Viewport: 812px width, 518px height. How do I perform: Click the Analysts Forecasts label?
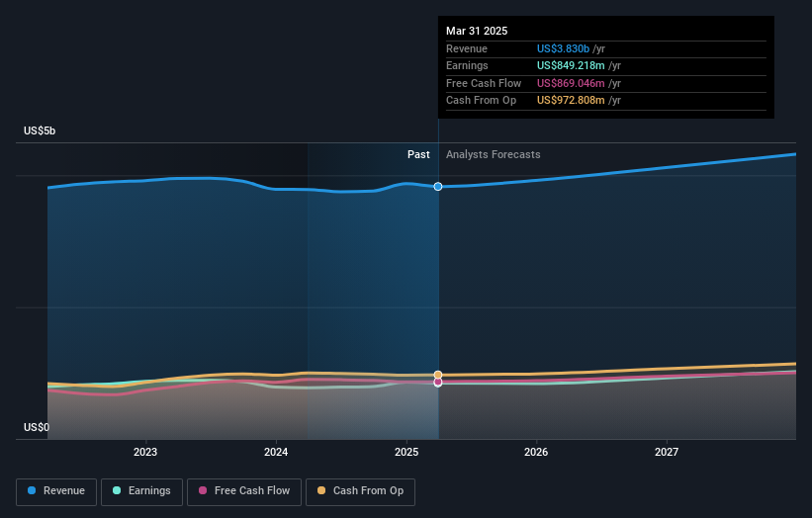tap(493, 155)
